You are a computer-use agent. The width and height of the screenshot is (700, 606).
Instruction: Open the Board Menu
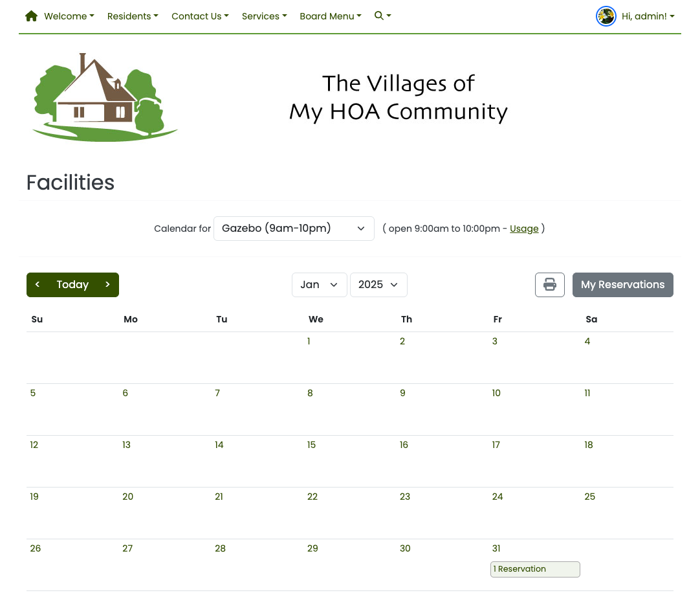coord(331,16)
